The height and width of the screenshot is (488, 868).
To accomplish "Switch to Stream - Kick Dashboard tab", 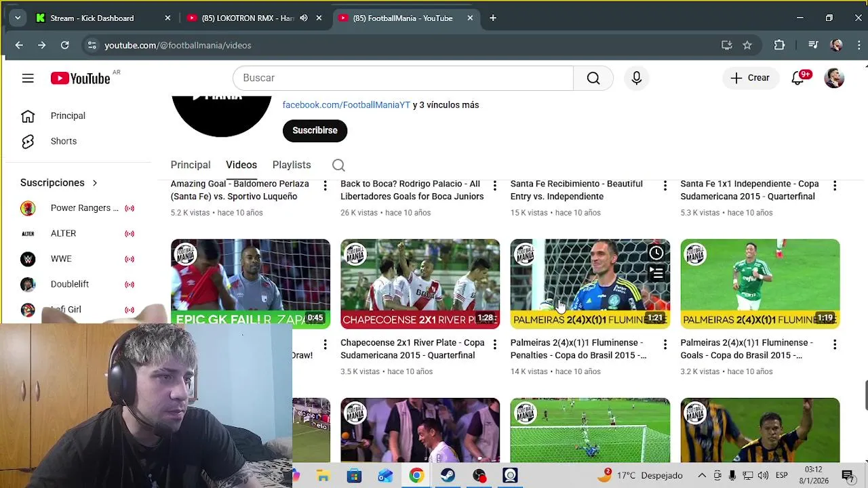I will (92, 18).
